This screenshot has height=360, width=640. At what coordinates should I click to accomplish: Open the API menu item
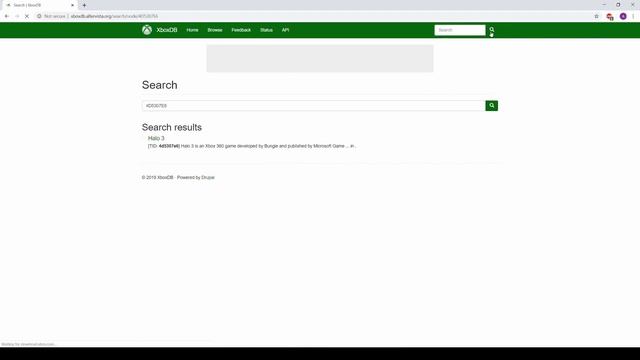click(x=285, y=30)
